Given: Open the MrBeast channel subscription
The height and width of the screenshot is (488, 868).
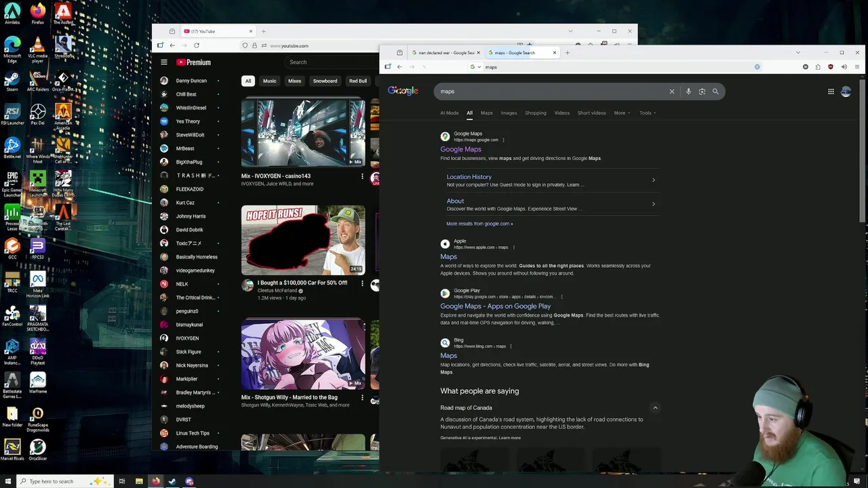Looking at the screenshot, I should click(x=185, y=148).
